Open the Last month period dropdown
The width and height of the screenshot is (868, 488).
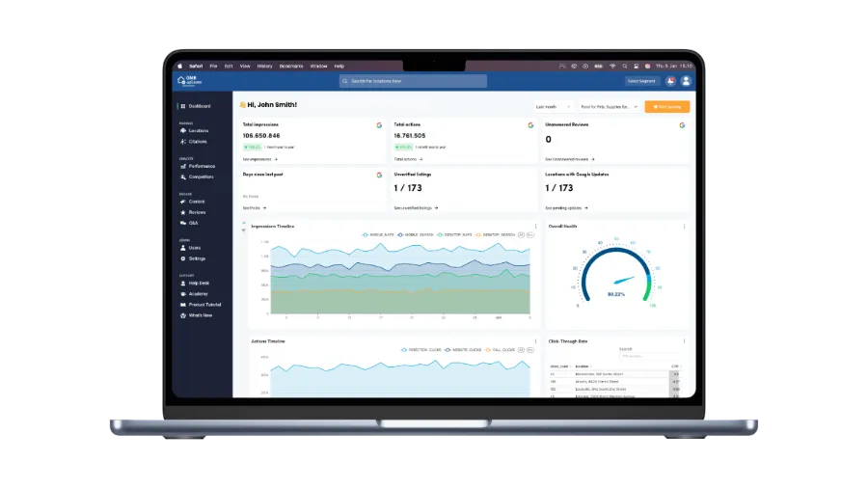pos(553,107)
